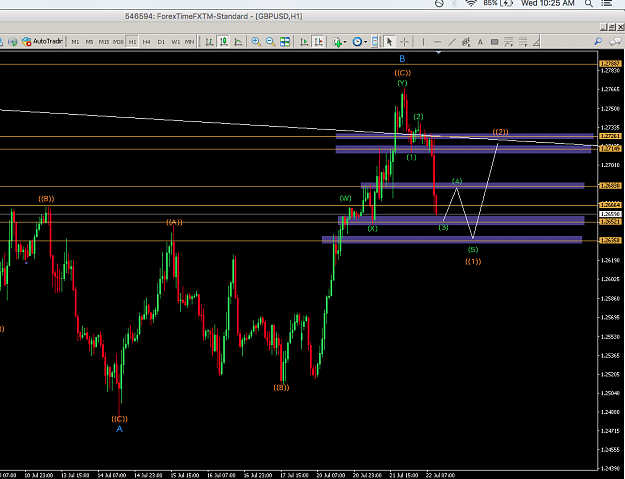The height and width of the screenshot is (479, 625).
Task: Select the first Fibonacci lines tool
Action: point(508,41)
